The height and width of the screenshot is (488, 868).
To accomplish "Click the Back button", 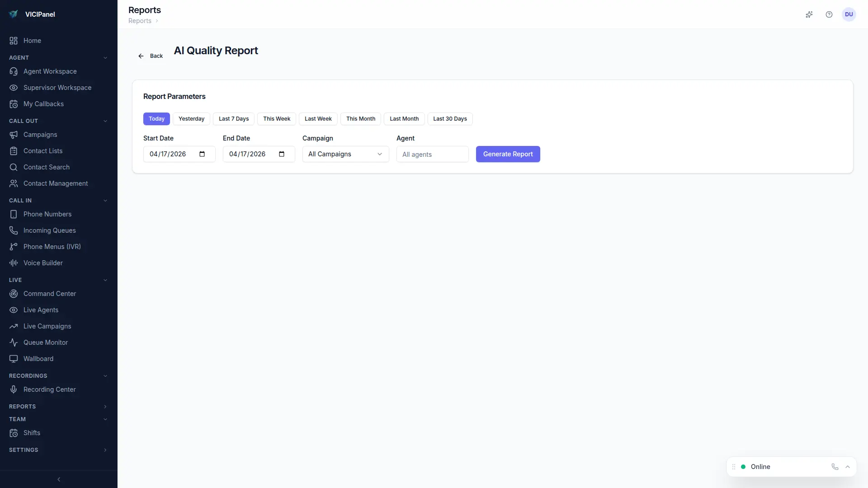I will [x=150, y=56].
